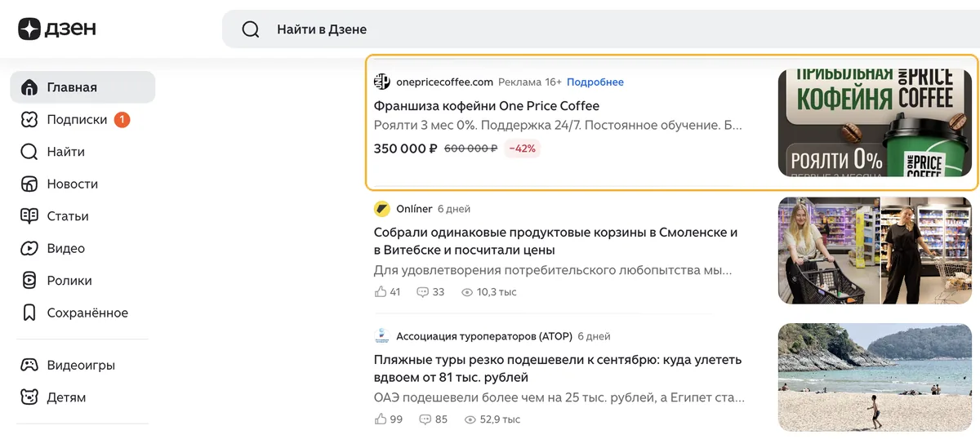Click the 'ОАЭ подешевели более чем' snippet
Viewport: 980px width, 439px height.
click(559, 399)
